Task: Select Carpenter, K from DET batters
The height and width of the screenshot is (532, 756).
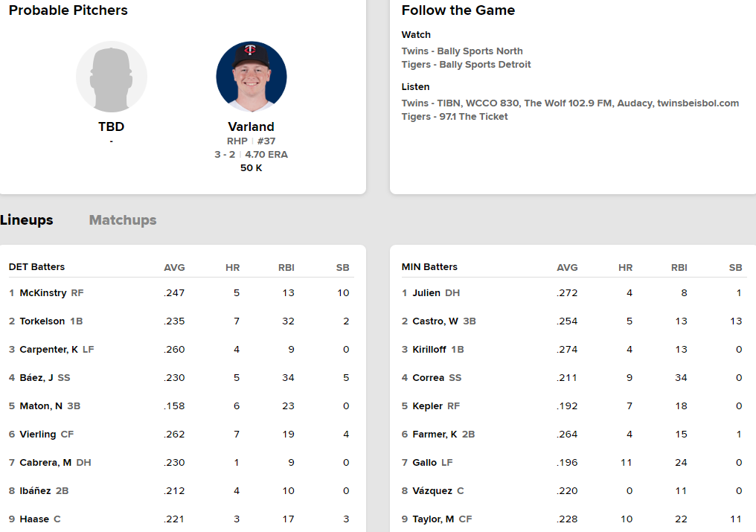Action: (49, 350)
